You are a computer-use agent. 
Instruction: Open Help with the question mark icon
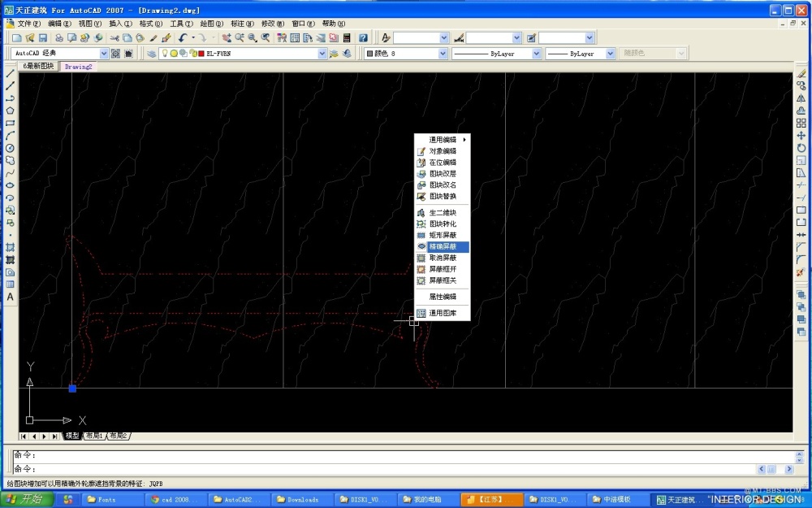click(x=363, y=38)
